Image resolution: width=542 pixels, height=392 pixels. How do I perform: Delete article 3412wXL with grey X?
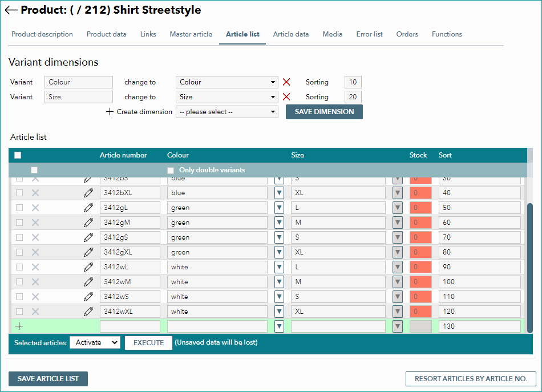pos(35,312)
